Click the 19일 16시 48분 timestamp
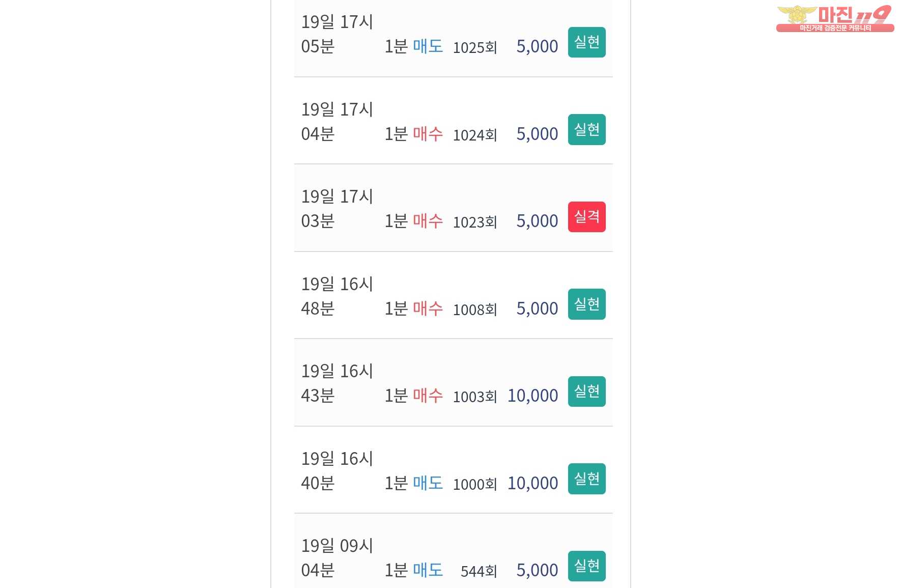 click(337, 296)
